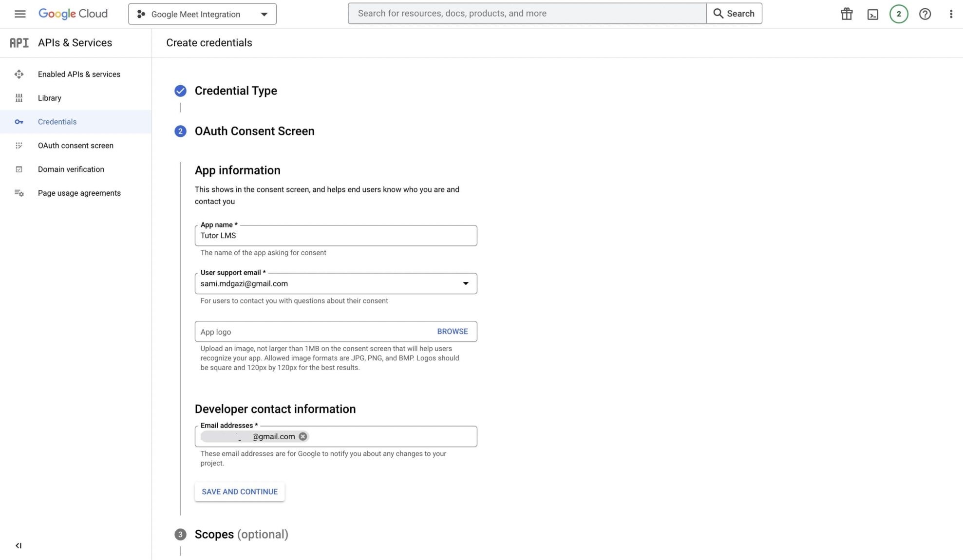Activate Cloud Shell terminal icon

873,14
